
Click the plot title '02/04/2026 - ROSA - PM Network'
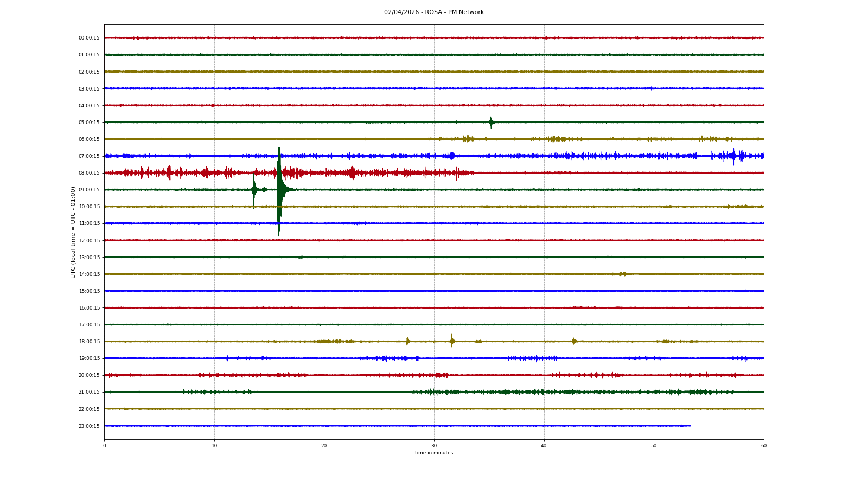[x=433, y=12]
